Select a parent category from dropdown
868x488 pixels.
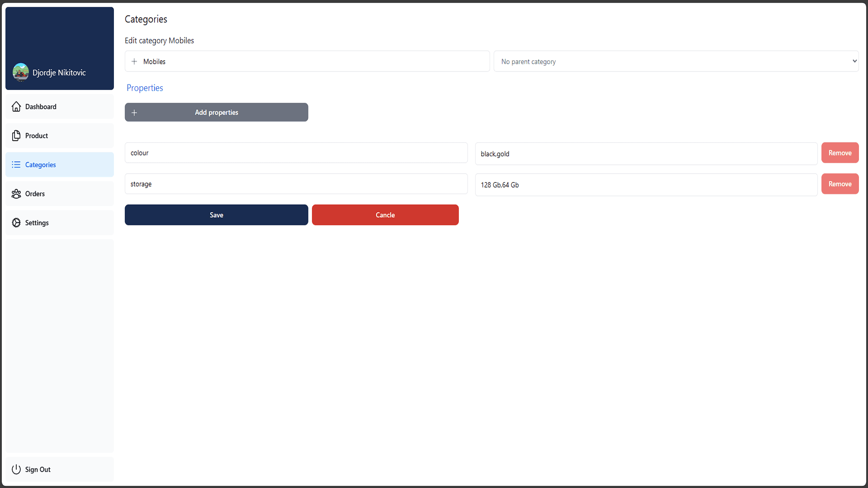(677, 61)
